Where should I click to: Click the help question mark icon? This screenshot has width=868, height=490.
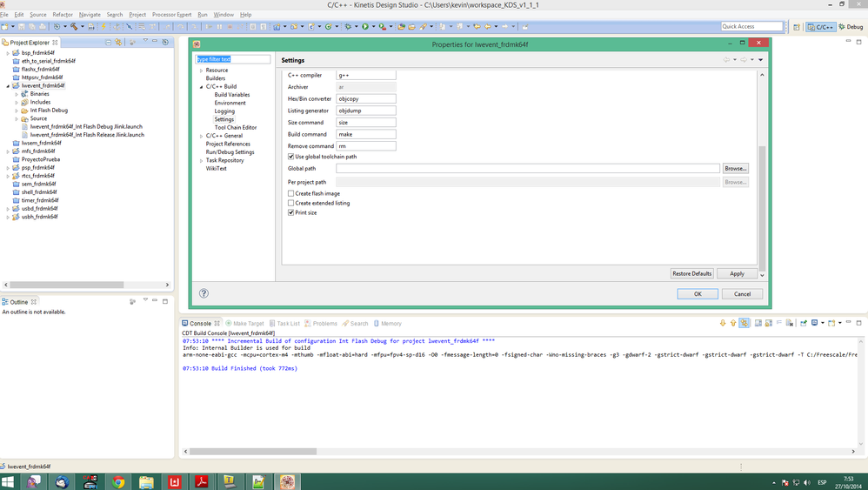(204, 293)
